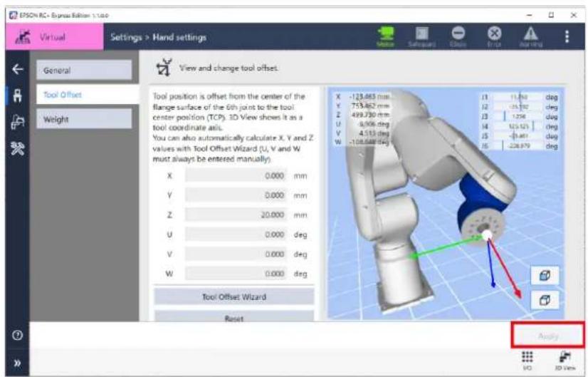The height and width of the screenshot is (377, 588).
Task: Click the Y offset input field
Action: pos(236,195)
